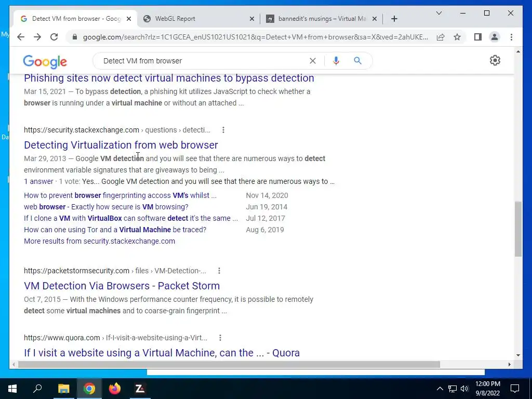This screenshot has width=532, height=399.
Task: Open the Z app in the taskbar
Action: tap(140, 389)
